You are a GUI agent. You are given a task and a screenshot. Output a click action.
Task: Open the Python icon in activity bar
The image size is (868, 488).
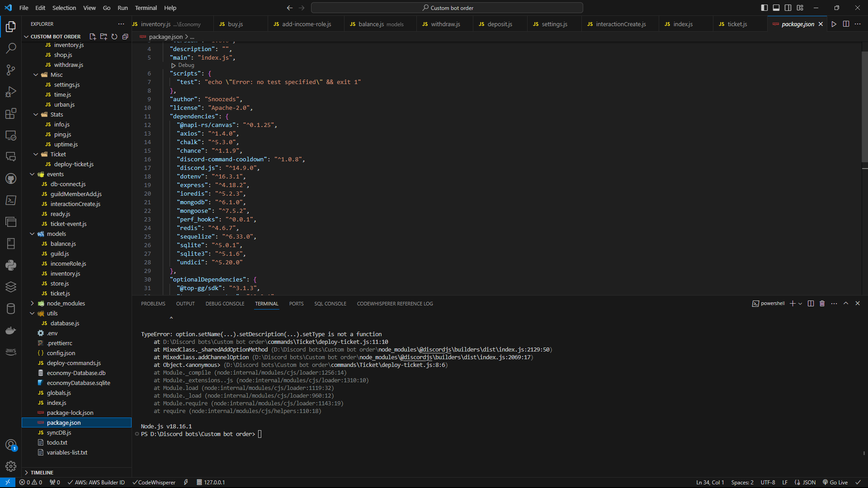point(11,265)
